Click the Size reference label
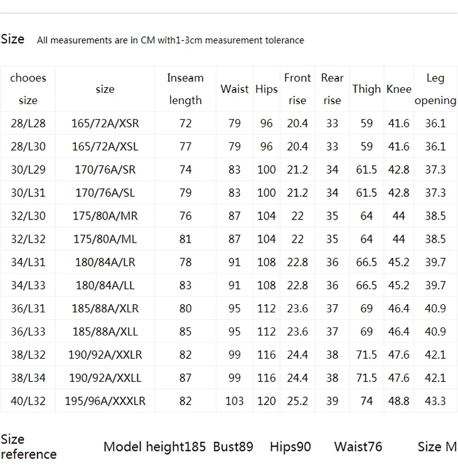Screen dimensions: 458x476 (x=29, y=447)
